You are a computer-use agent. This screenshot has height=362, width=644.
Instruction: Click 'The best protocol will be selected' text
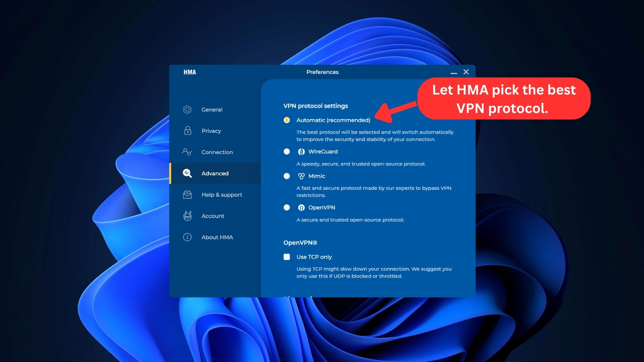tap(375, 136)
